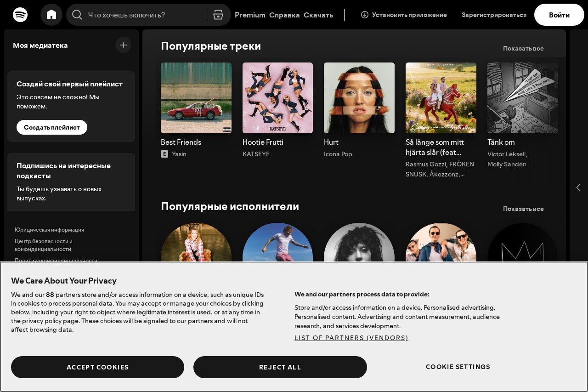Click KATSEYE artist name

[256, 154]
